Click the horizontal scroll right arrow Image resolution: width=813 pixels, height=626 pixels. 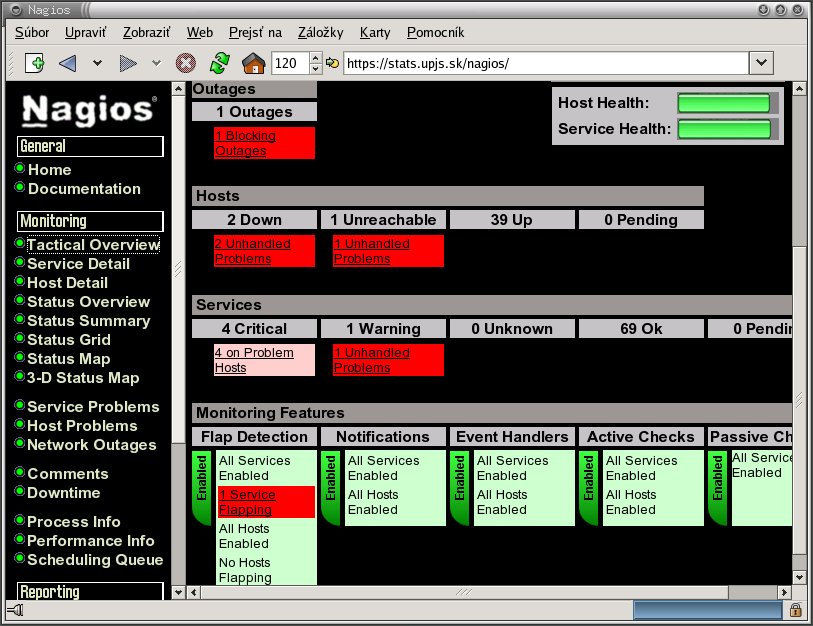[784, 592]
